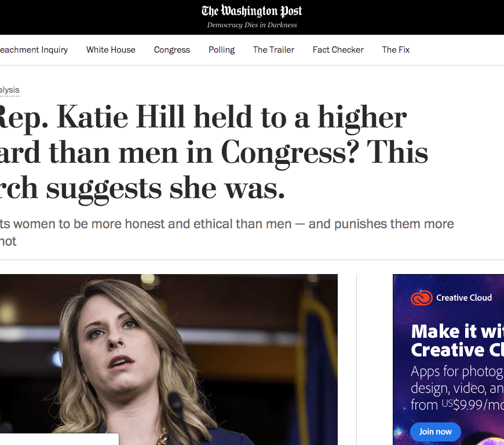
Task: Click the Democracy Dies in Darkness tagline
Action: tap(251, 25)
